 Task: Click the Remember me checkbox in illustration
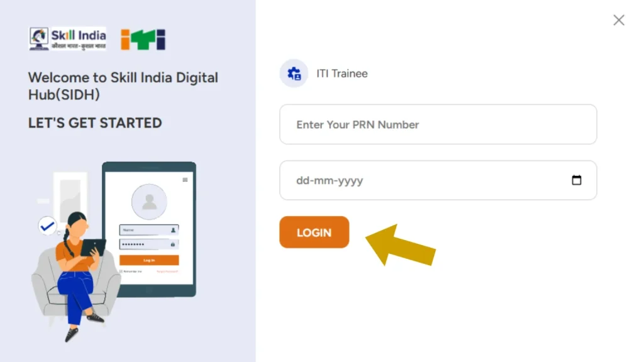pos(121,271)
